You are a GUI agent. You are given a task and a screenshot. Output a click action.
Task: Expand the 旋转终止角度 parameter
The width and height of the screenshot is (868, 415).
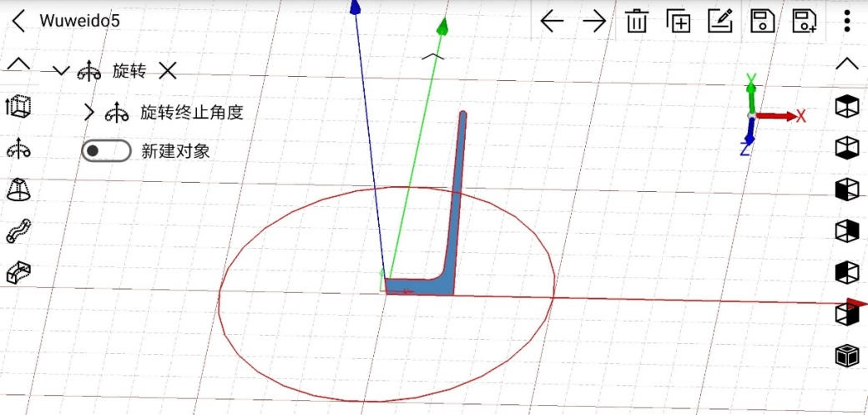click(x=89, y=113)
